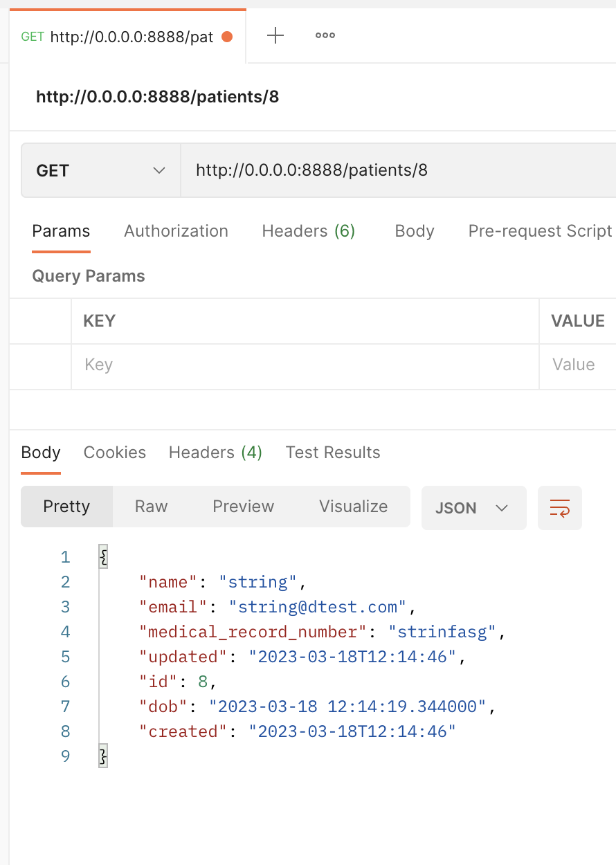Expand the JSON format dropdown
The width and height of the screenshot is (616, 865).
[x=473, y=508]
